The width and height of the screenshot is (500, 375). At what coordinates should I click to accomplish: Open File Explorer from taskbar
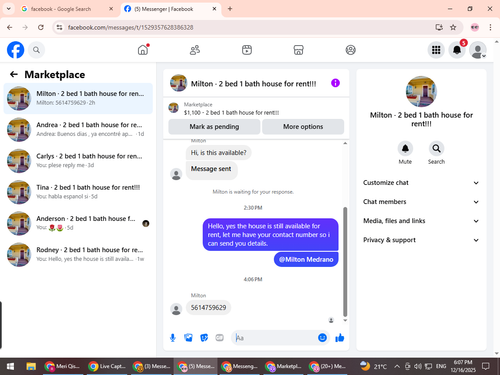tap(31, 367)
